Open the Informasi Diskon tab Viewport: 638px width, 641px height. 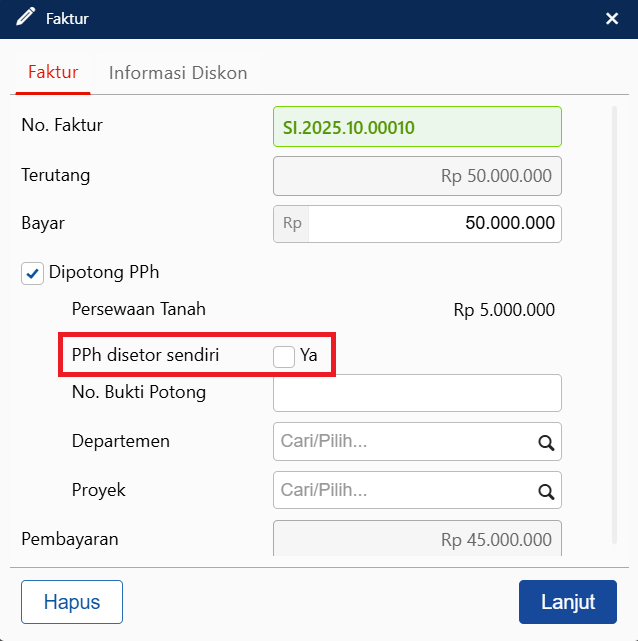[x=178, y=73]
